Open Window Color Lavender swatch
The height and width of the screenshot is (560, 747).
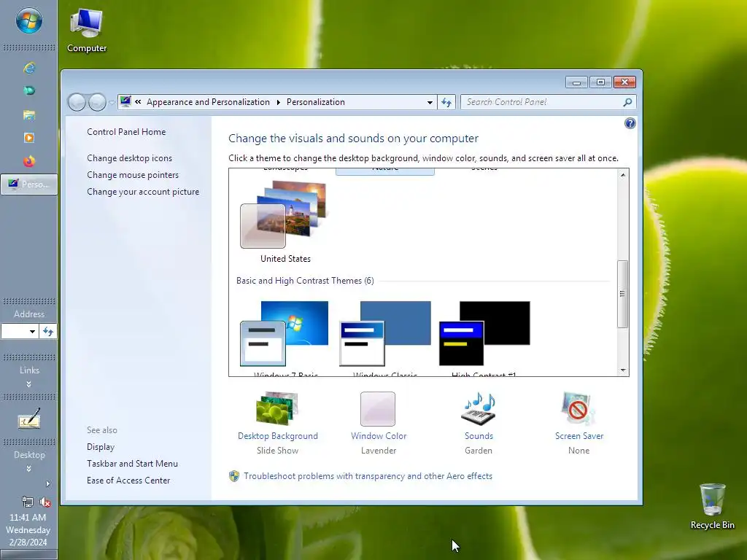point(378,408)
